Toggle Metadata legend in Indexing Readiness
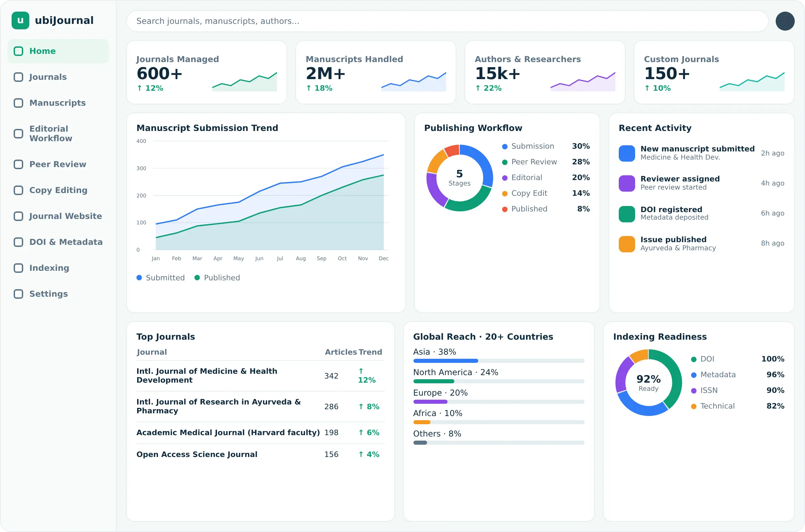The image size is (805, 532). pyautogui.click(x=737, y=374)
